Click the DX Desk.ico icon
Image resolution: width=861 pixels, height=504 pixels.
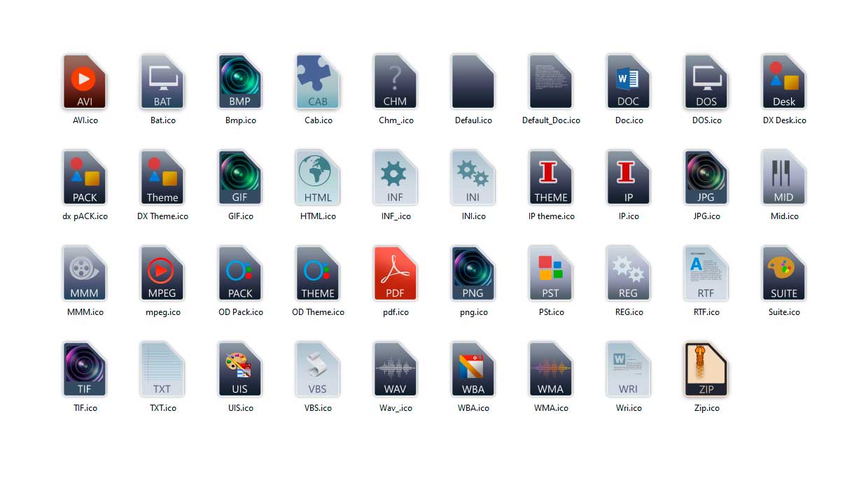(784, 82)
